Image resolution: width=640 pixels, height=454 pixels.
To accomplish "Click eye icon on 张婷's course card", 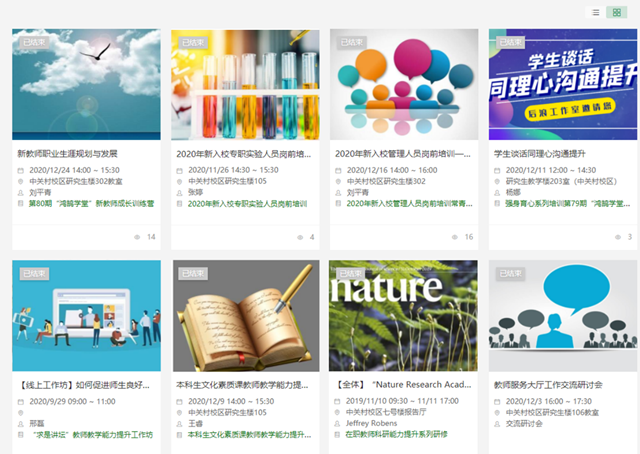I will 298,237.
